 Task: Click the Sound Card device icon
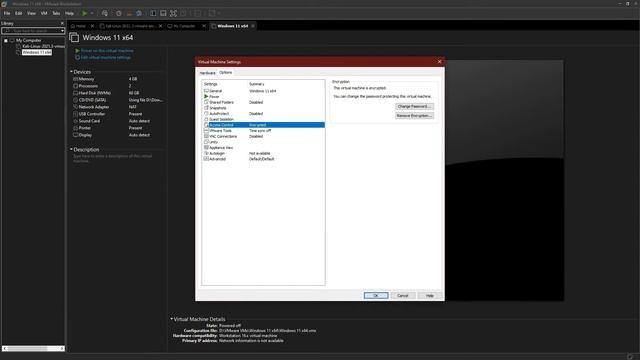[76, 121]
